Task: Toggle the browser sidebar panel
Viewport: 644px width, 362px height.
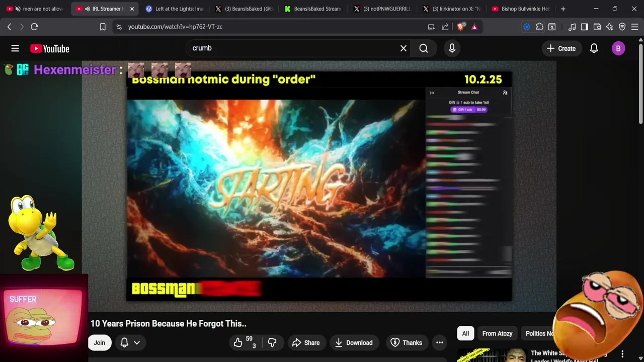Action: point(584,27)
